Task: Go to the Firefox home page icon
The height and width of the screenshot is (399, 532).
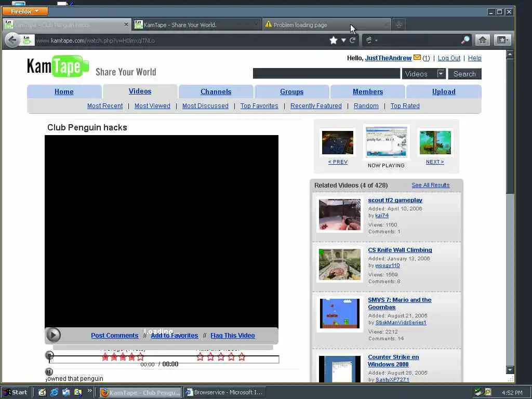Action: click(x=482, y=40)
